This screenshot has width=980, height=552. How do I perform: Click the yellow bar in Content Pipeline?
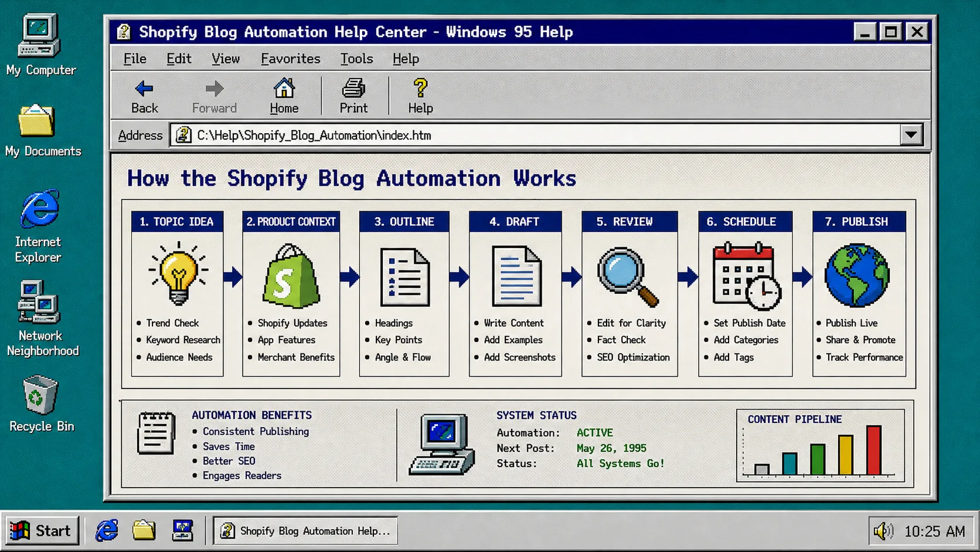[845, 455]
